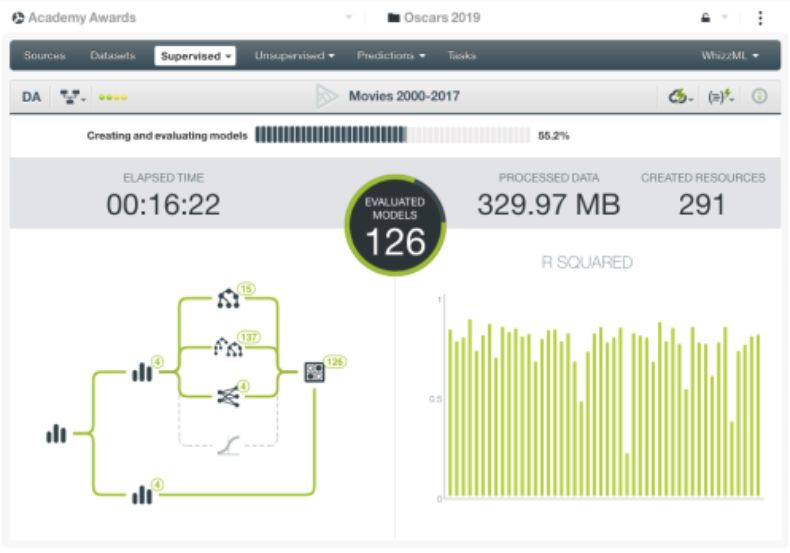The width and height of the screenshot is (790, 553).
Task: Open the WhizzML menu
Action: pyautogui.click(x=730, y=55)
